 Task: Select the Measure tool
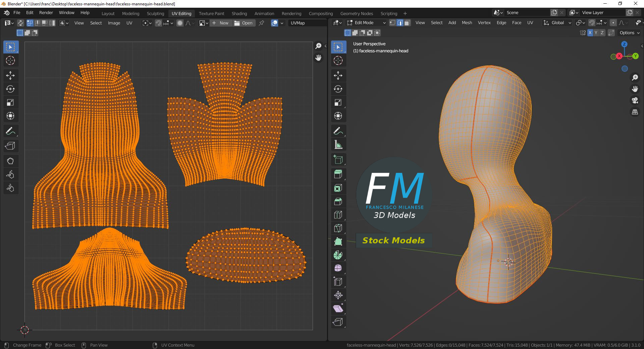point(338,145)
